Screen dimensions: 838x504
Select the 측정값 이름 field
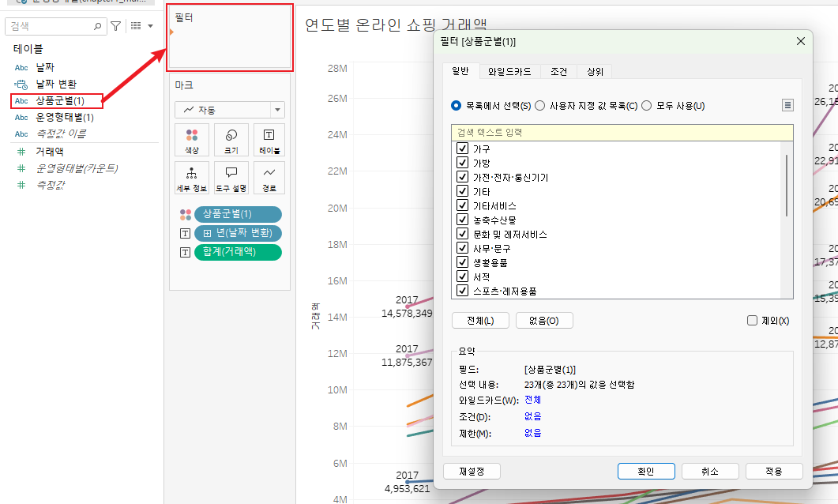coord(61,134)
